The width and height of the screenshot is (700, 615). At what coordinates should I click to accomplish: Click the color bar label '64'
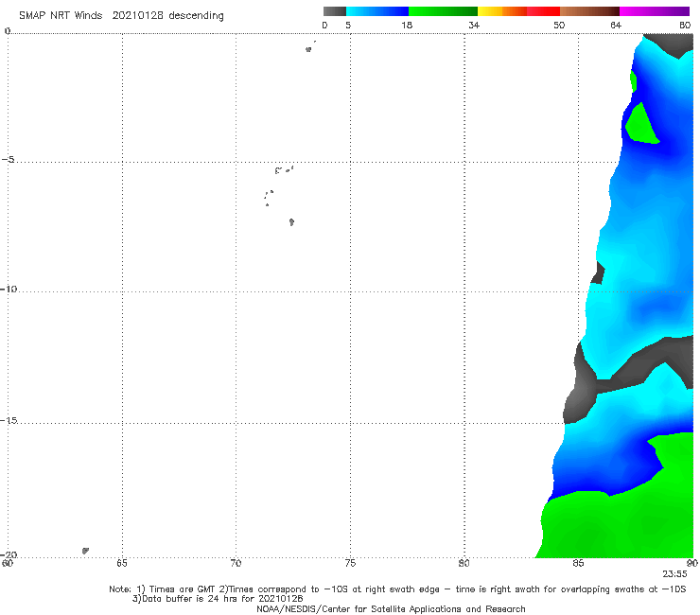tap(616, 26)
